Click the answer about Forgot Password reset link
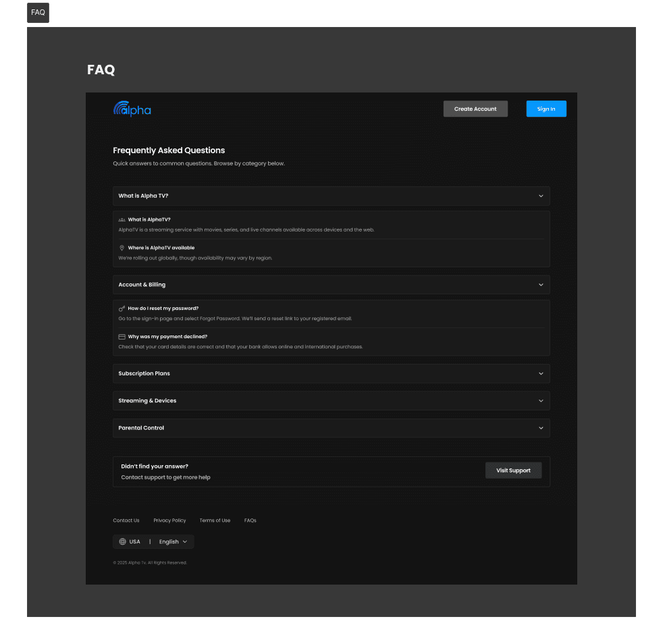This screenshot has height=644, width=663. point(235,319)
